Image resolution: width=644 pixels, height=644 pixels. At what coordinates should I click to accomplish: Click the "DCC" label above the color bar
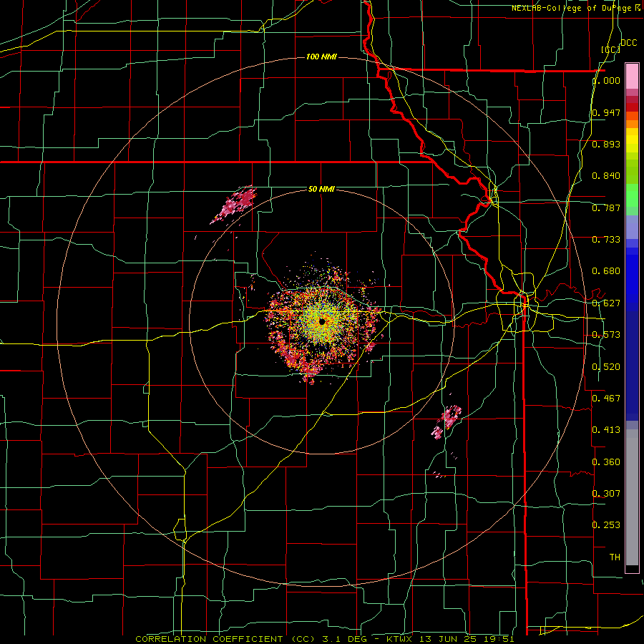628,43
